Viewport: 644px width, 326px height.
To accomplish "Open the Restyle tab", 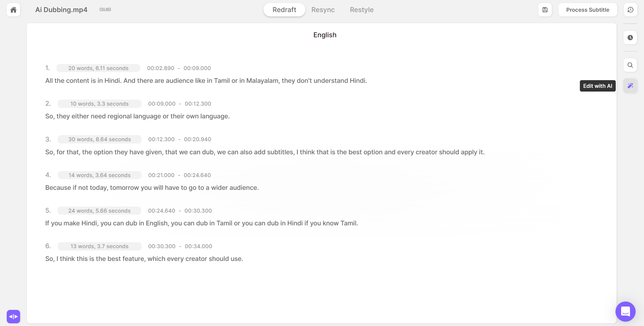I will (362, 10).
